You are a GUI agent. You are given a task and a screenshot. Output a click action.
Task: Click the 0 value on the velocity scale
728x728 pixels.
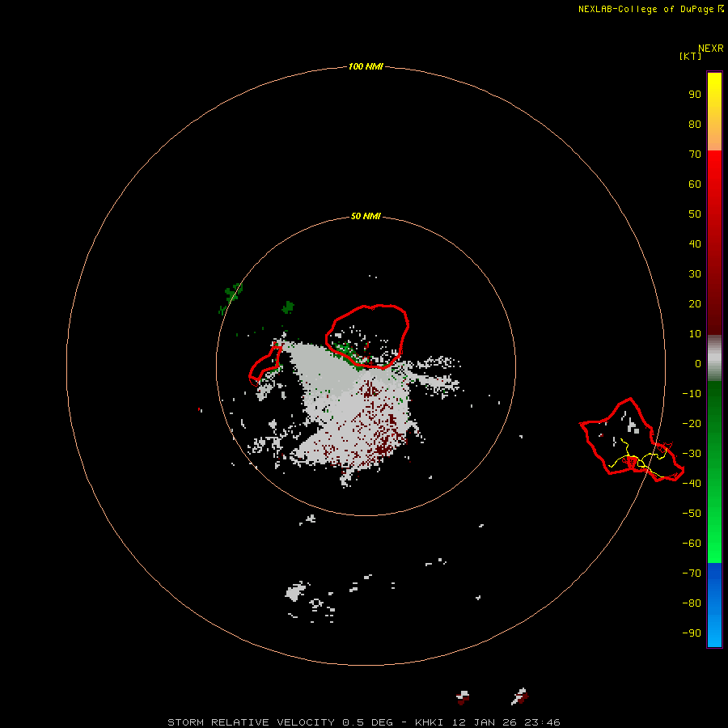click(698, 364)
